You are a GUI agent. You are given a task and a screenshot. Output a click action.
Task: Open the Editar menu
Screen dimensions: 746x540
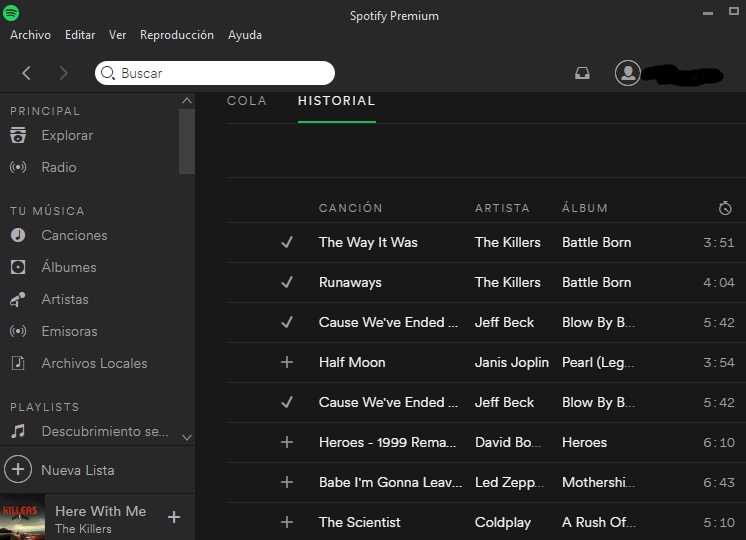tap(80, 35)
